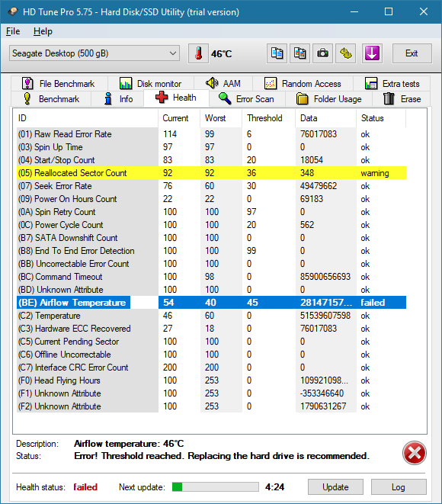
Task: Switch to Disk monitor tab
Action: (151, 84)
